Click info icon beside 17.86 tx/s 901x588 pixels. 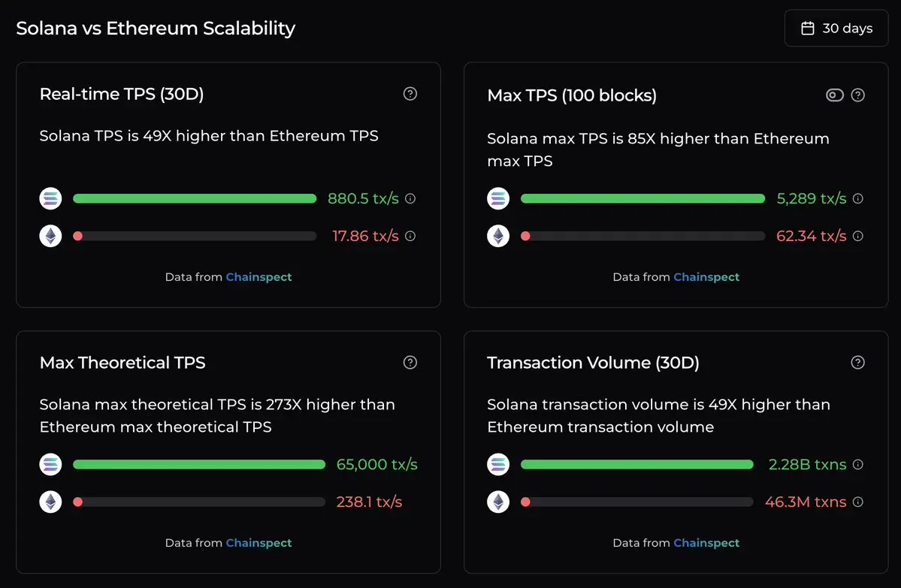point(410,236)
